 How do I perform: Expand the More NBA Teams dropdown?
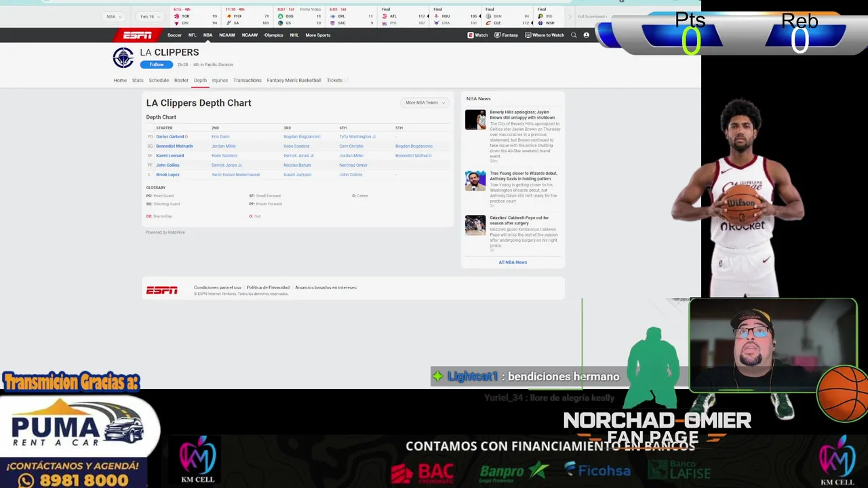click(x=425, y=102)
